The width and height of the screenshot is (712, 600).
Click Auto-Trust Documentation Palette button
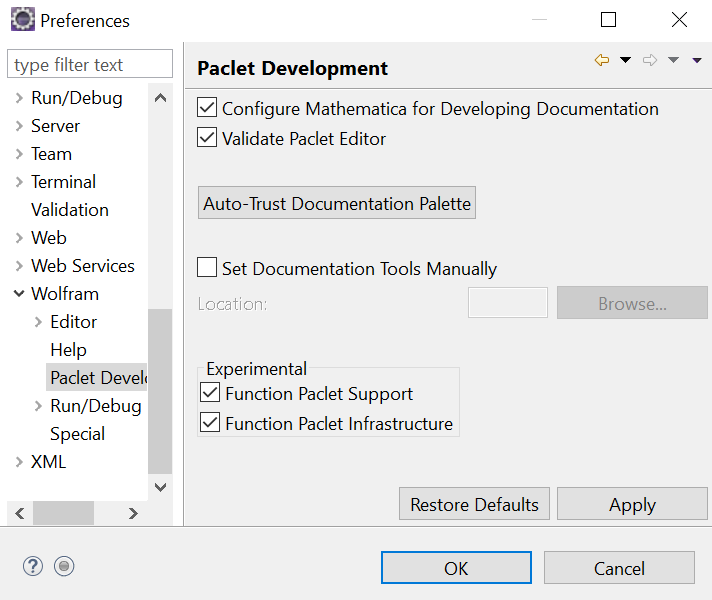click(337, 203)
